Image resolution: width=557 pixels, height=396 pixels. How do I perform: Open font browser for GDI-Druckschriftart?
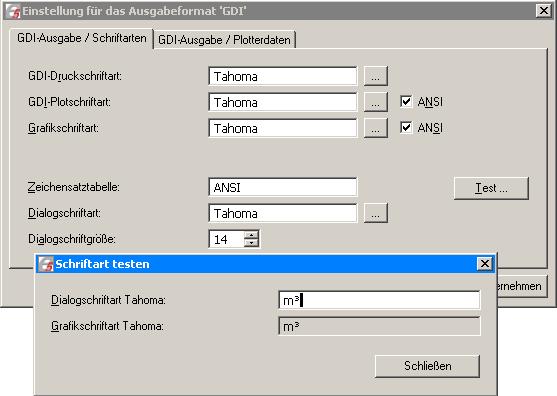pyautogui.click(x=375, y=76)
